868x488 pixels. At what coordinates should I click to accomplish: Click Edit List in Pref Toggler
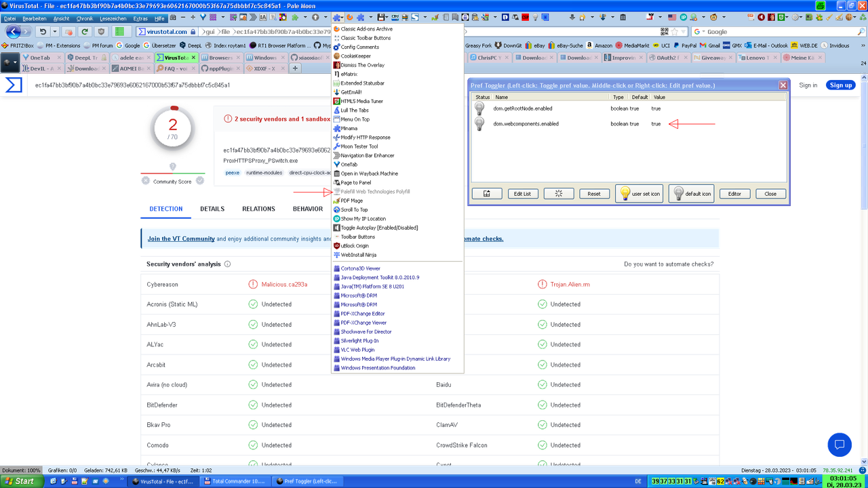click(x=522, y=194)
